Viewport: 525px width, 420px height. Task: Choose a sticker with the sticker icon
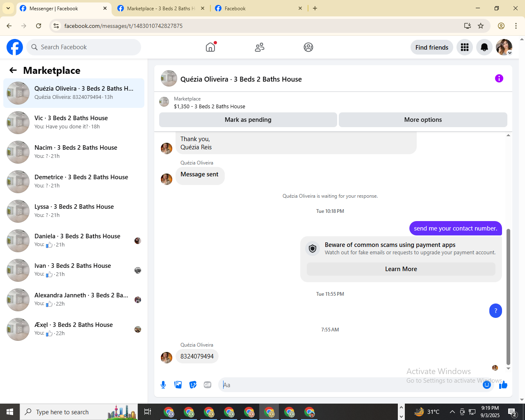(193, 385)
